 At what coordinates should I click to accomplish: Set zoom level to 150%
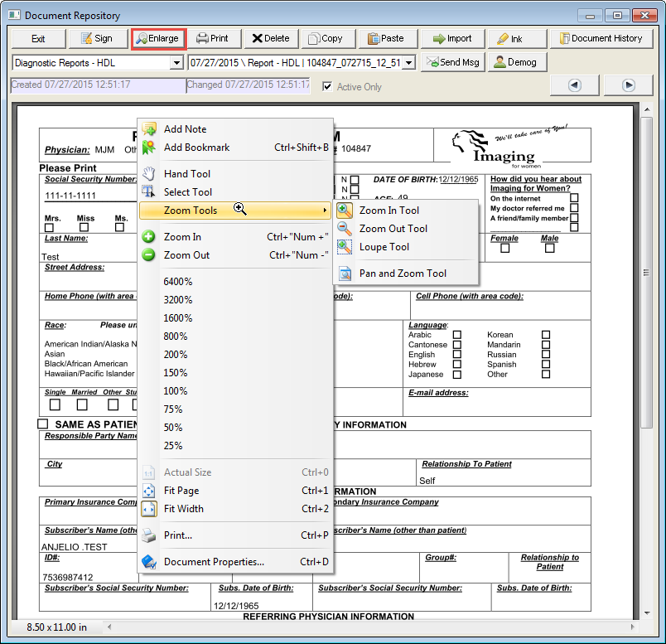point(176,373)
